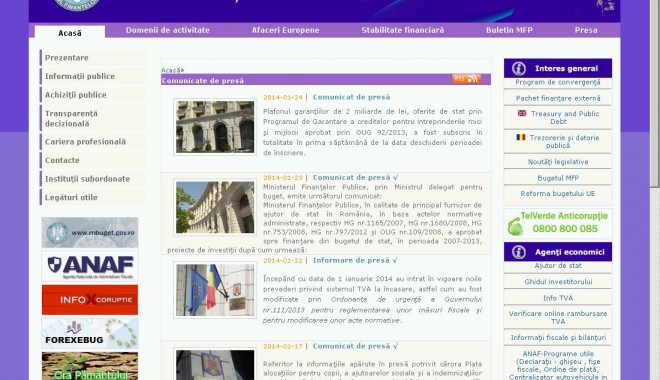Open Reforma bugetului UE link

[x=558, y=194]
